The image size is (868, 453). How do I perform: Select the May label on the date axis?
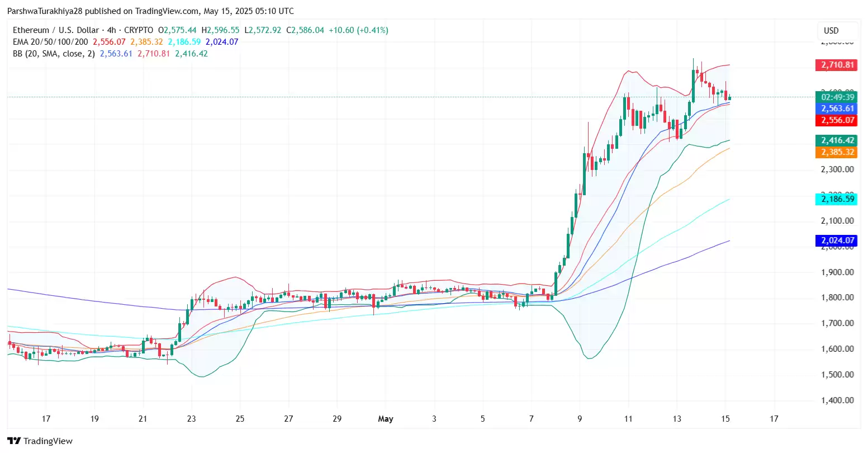(386, 418)
